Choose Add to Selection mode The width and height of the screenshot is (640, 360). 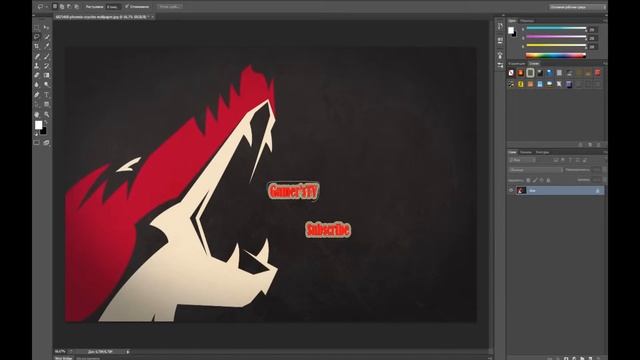62,7
